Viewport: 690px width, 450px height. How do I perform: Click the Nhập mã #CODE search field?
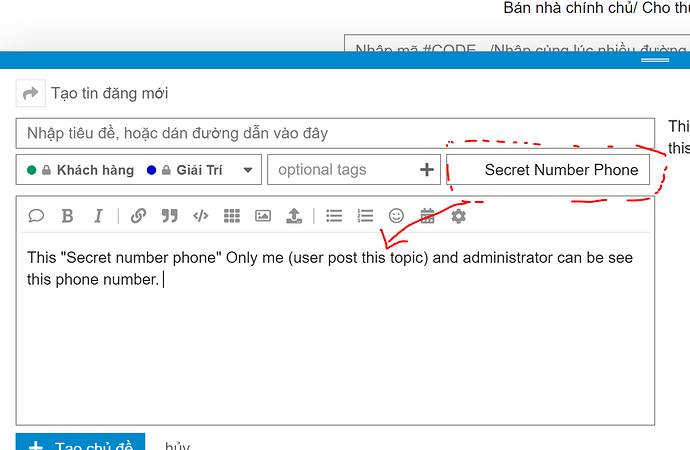pos(517,43)
